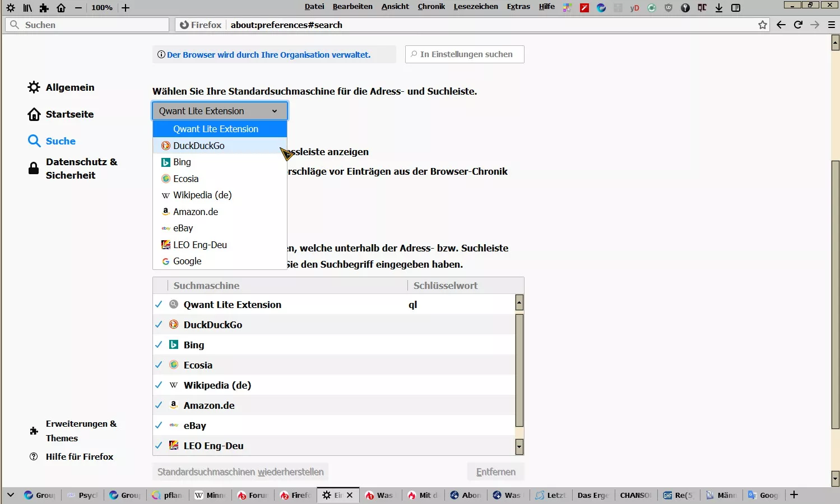This screenshot has height=504, width=840.
Task: Open the add-ons puzzle icon
Action: point(44,8)
